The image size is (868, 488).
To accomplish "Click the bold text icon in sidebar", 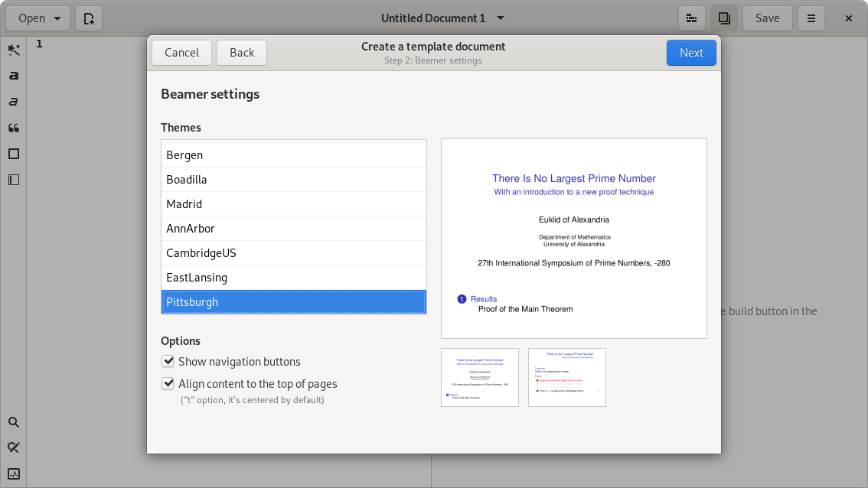I will point(13,76).
